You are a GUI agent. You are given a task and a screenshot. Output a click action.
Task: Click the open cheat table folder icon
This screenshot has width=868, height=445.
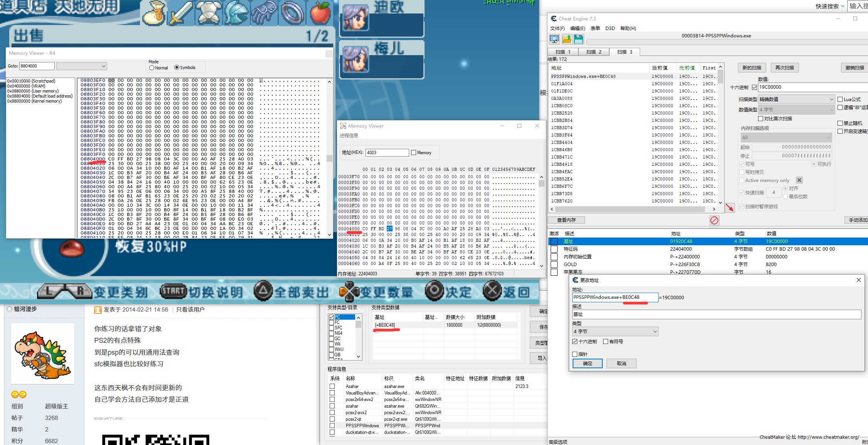tap(566, 39)
